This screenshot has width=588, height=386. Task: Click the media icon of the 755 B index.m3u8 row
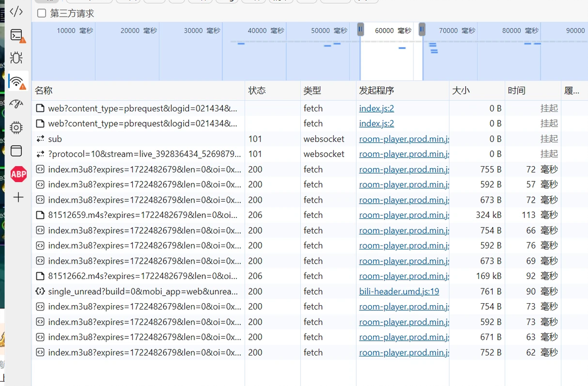click(x=40, y=170)
